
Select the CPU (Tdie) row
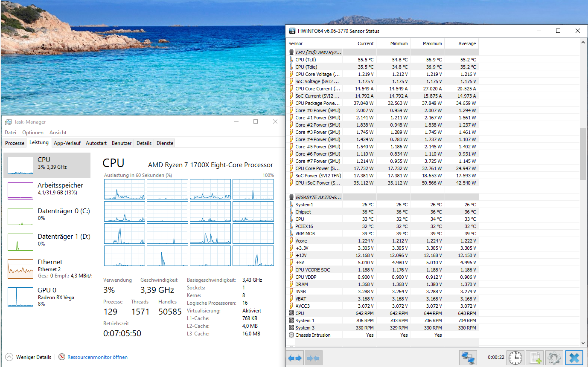(382, 67)
